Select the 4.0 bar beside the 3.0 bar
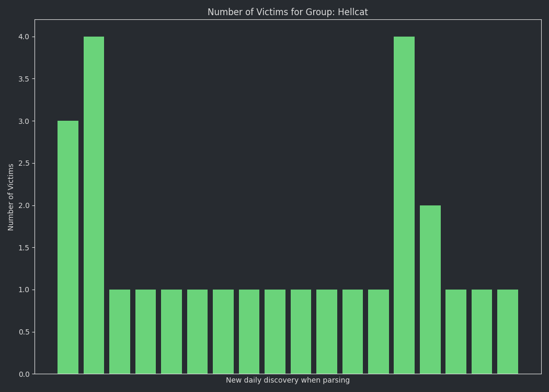This screenshot has height=392, width=549. [x=94, y=205]
